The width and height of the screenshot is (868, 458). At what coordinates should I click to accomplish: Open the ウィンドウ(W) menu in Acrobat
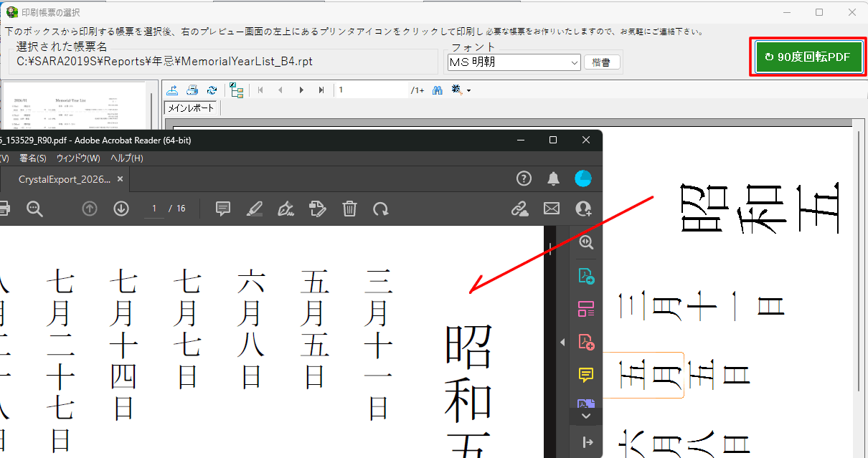(78, 158)
